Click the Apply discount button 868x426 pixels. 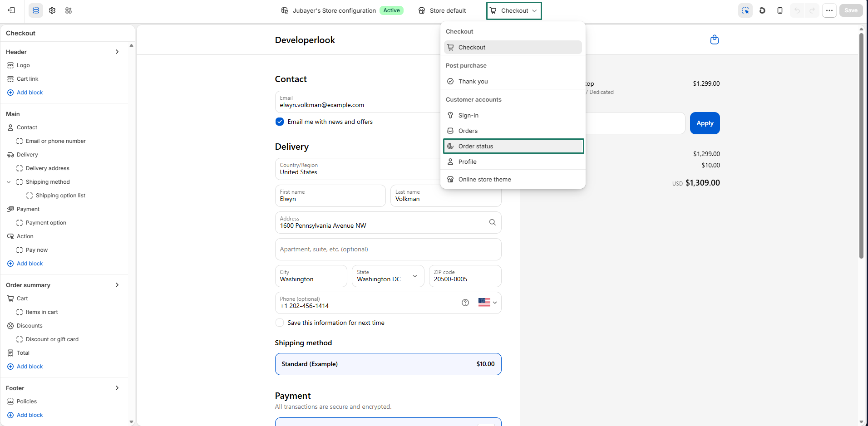click(705, 123)
